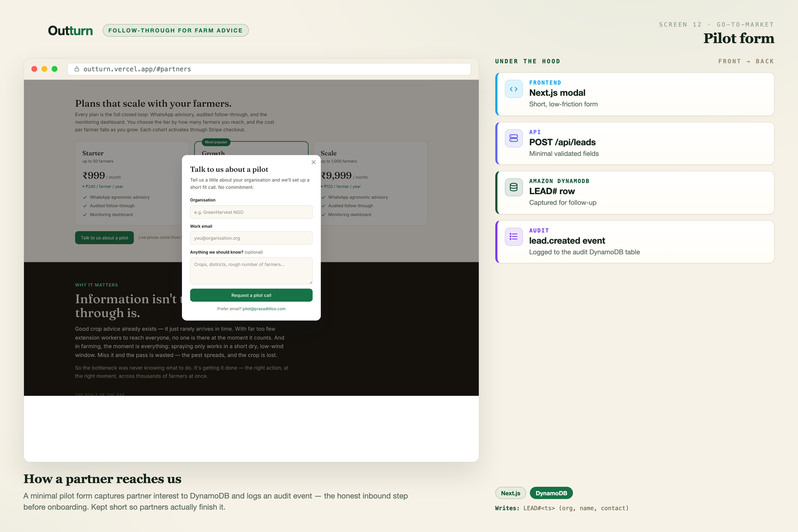
Task: Select the POST /api/leads card title
Action: 562,142
